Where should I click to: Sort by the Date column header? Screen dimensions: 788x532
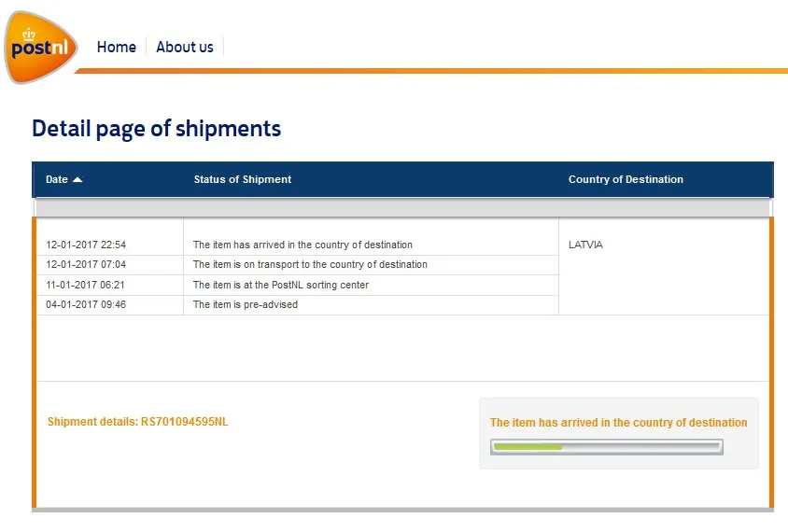(57, 179)
